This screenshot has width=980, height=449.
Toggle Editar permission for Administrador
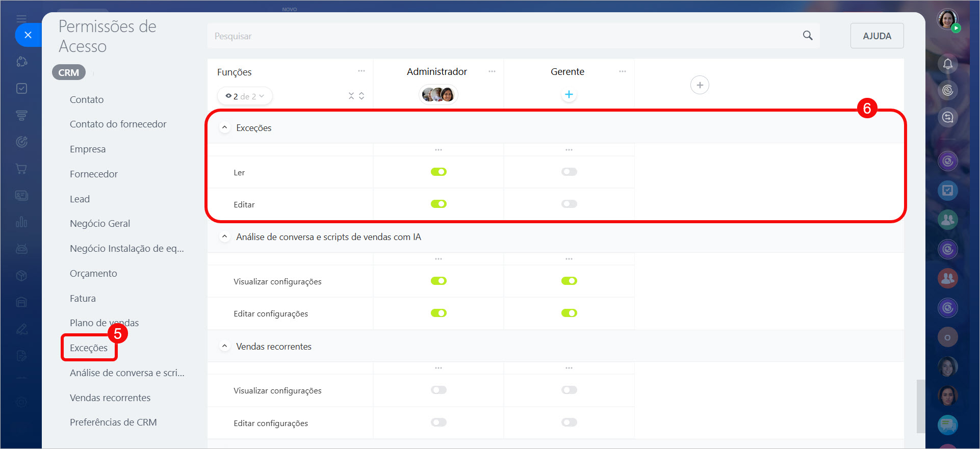[439, 204]
